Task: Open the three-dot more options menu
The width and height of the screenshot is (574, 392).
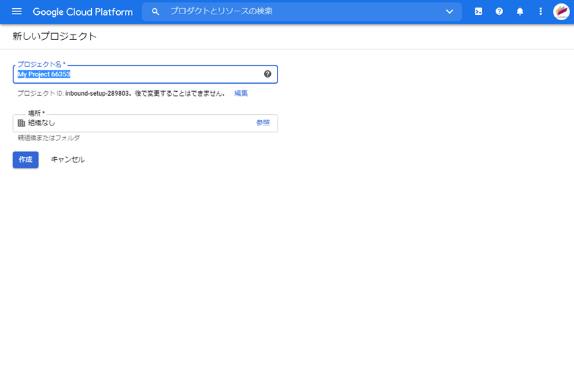Action: [x=540, y=11]
